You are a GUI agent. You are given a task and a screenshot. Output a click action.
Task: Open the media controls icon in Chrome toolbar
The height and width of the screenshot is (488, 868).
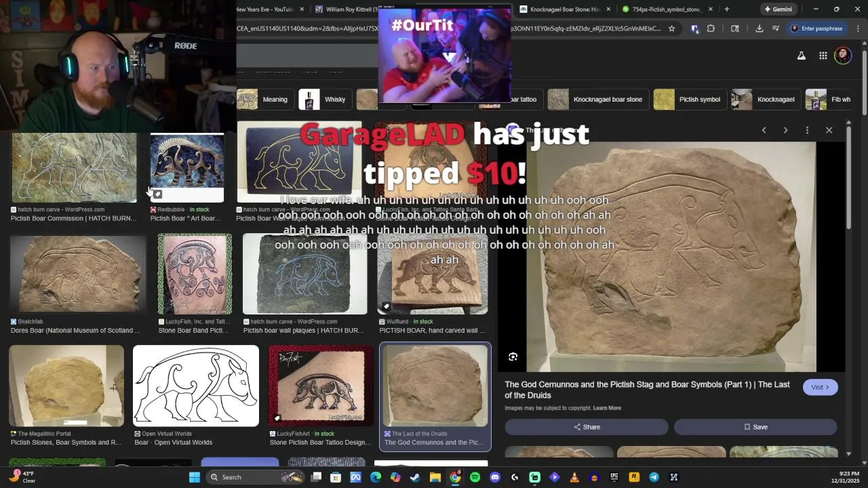click(776, 28)
